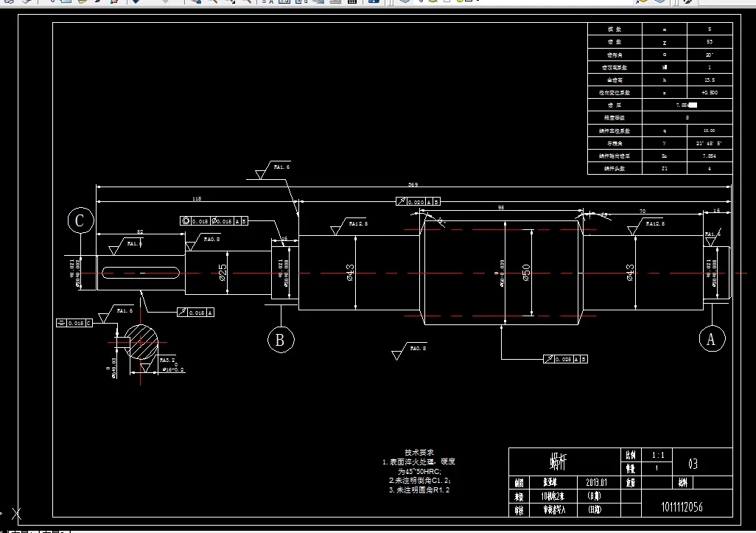Click the ø50 diameter dimension
Image resolution: width=756 pixels, height=533 pixels.
(526, 273)
